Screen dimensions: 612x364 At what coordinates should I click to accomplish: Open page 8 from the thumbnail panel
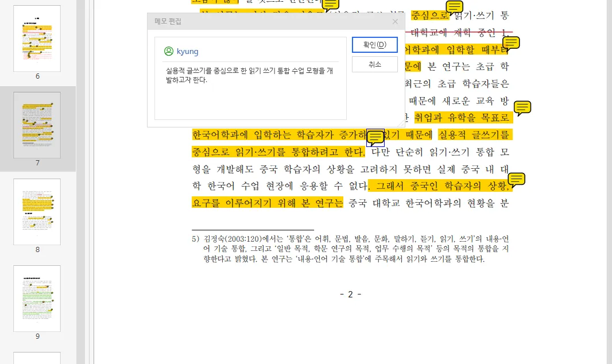pos(37,211)
